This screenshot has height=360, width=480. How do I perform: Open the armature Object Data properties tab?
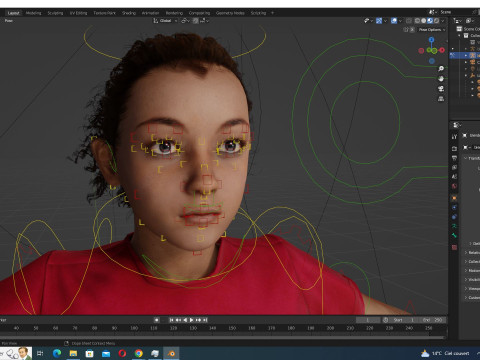454,226
